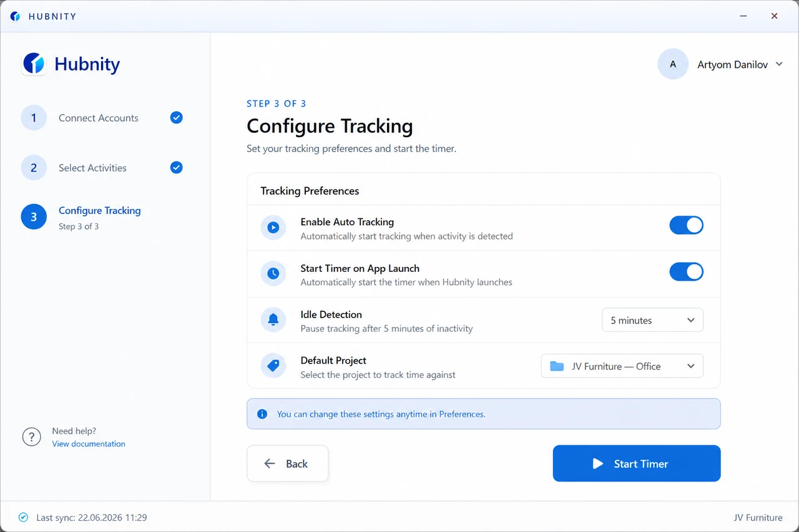Click the Connect Accounts completed checkmark icon
Screen dimensions: 799x532
[177, 117]
